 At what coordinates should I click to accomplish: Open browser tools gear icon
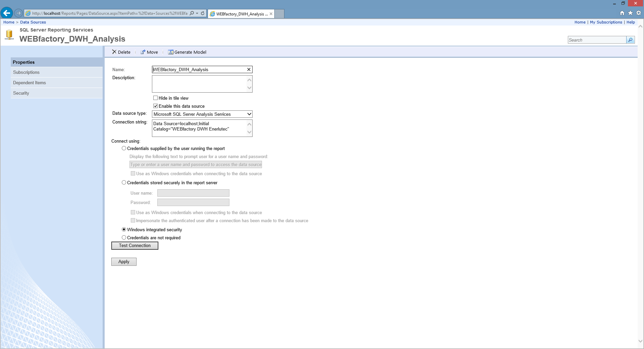pyautogui.click(x=639, y=13)
